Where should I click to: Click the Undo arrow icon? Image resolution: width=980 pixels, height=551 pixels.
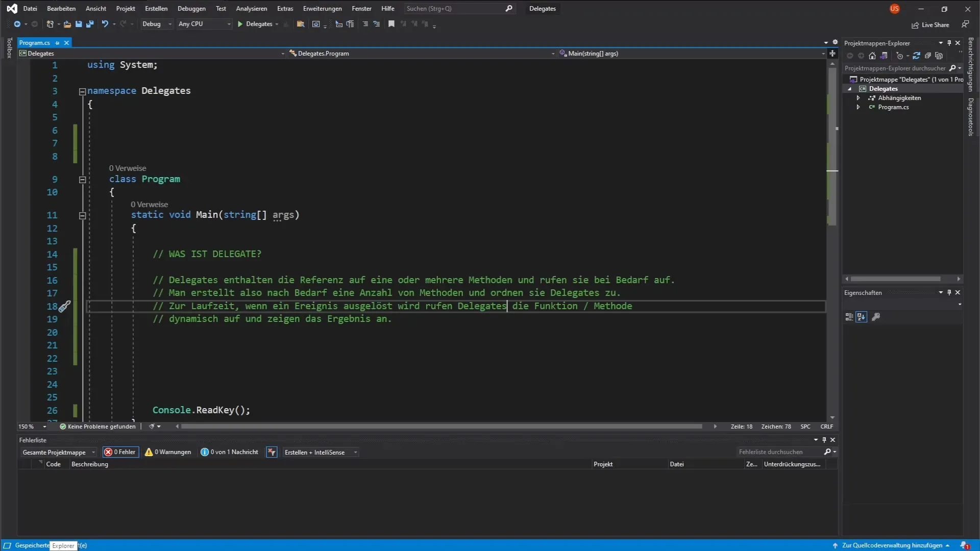[105, 24]
